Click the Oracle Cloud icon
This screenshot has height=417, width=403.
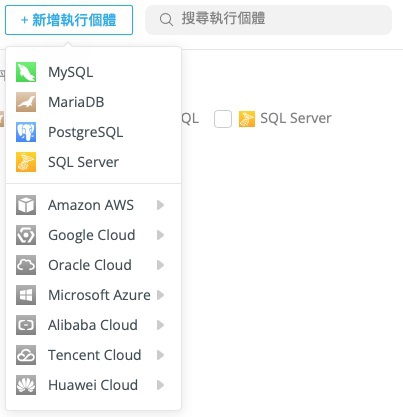[26, 265]
